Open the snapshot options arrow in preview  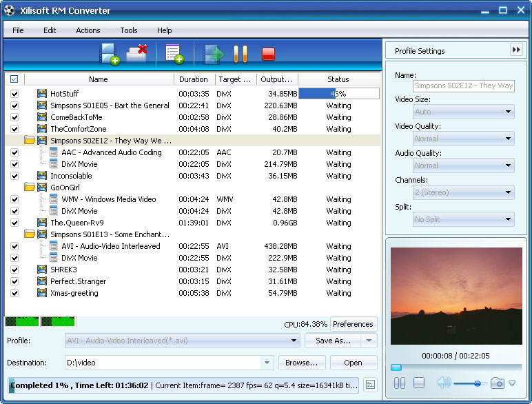tap(512, 383)
